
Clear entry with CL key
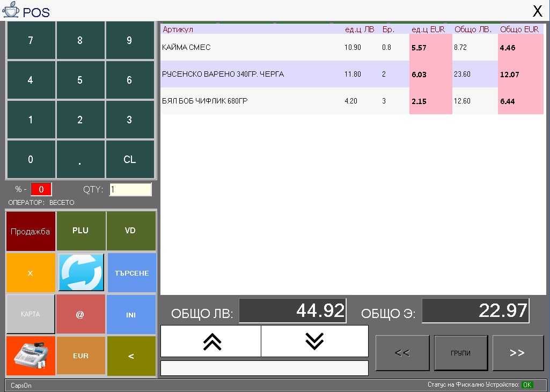coord(130,159)
